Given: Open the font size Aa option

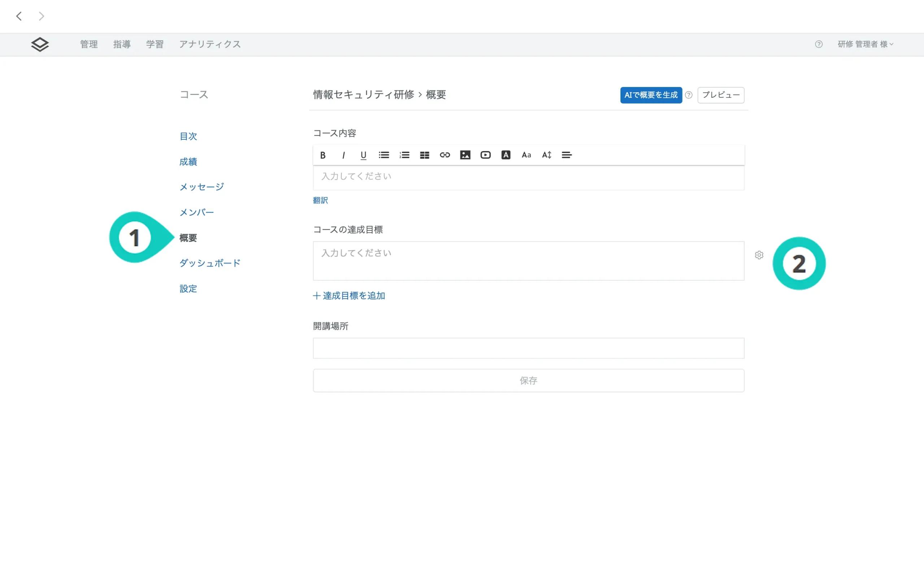Looking at the screenshot, I should pyautogui.click(x=526, y=155).
